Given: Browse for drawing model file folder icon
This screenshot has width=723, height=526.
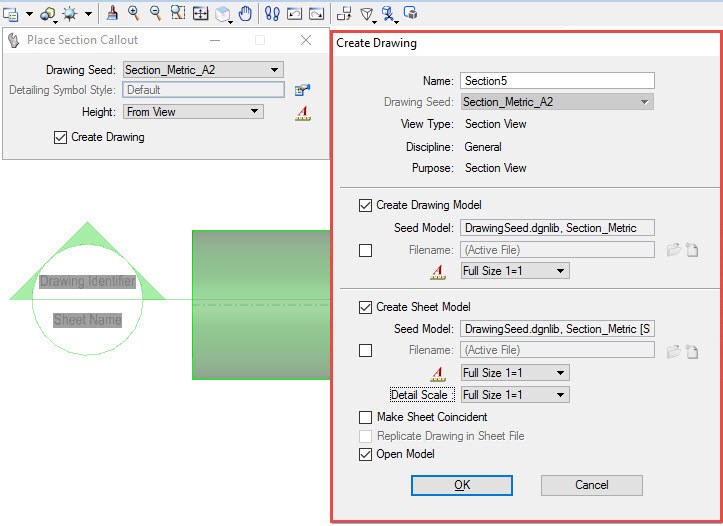Looking at the screenshot, I should pos(674,250).
